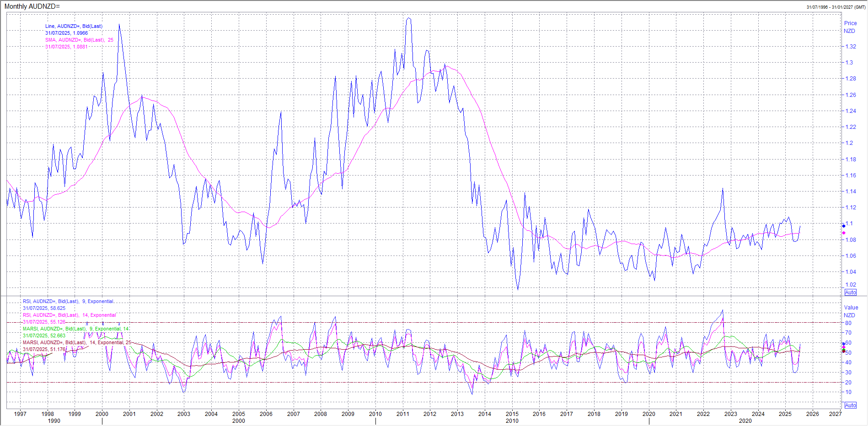Click the date range text at top right
The image size is (868, 426).
click(836, 7)
